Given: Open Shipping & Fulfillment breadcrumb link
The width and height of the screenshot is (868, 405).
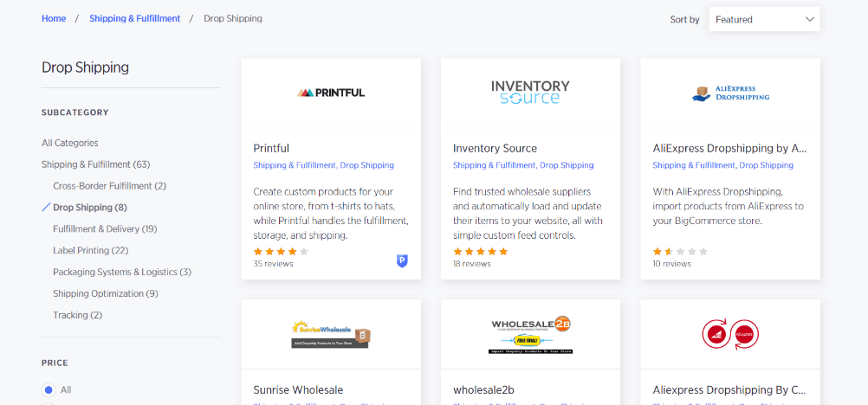Looking at the screenshot, I should pos(135,18).
